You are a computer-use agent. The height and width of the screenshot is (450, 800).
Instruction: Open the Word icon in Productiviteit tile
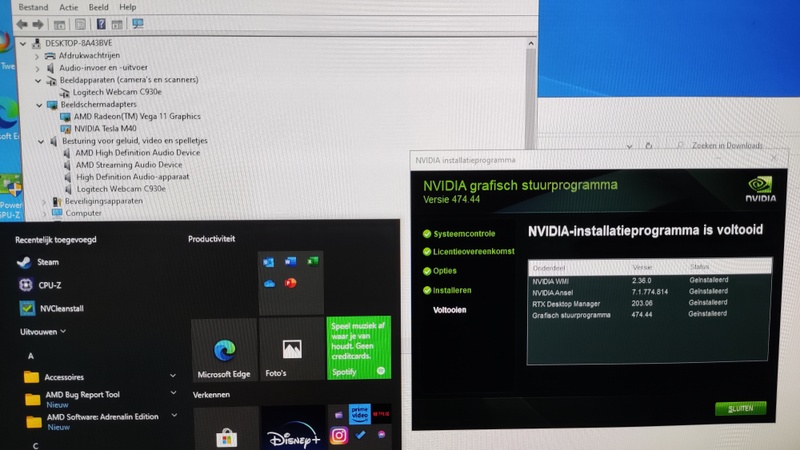click(x=290, y=262)
